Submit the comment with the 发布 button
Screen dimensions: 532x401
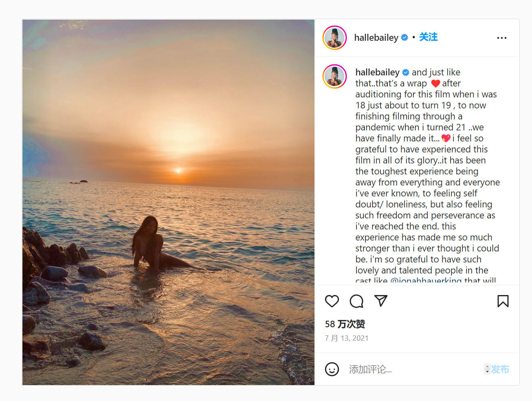pos(500,369)
